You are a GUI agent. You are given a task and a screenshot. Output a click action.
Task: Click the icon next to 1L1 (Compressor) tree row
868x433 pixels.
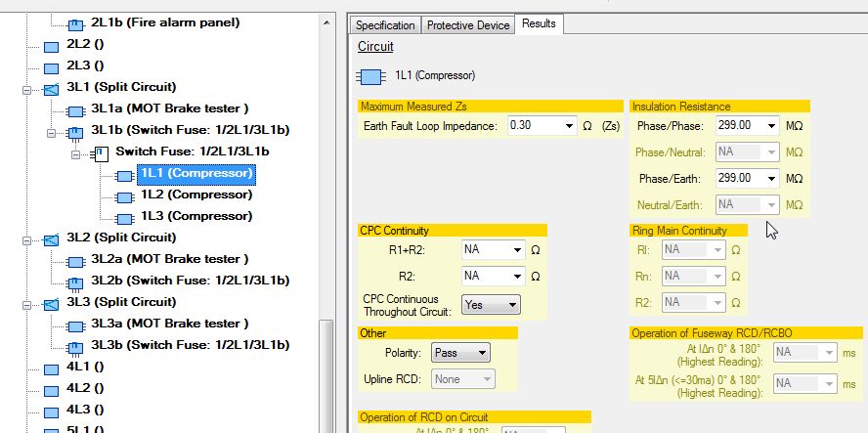(x=125, y=176)
